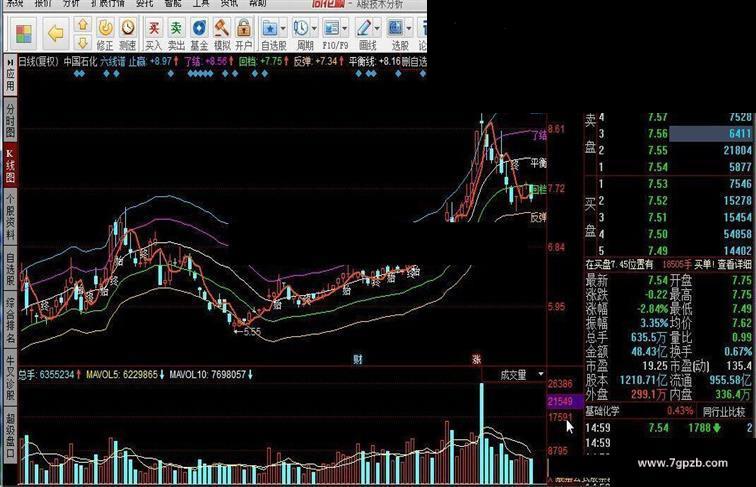Switch to the K线图 sidebar tab

(x=10, y=166)
